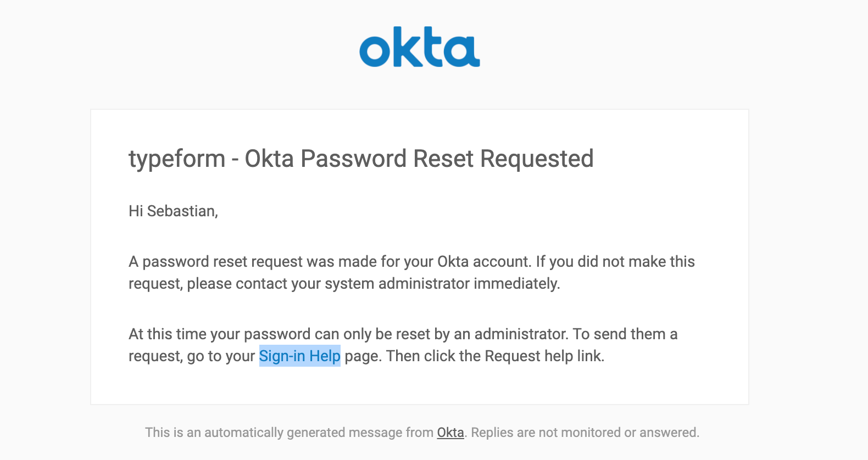Click the letter o of the Okta logo
Screen dimensions: 868x460
[375, 52]
